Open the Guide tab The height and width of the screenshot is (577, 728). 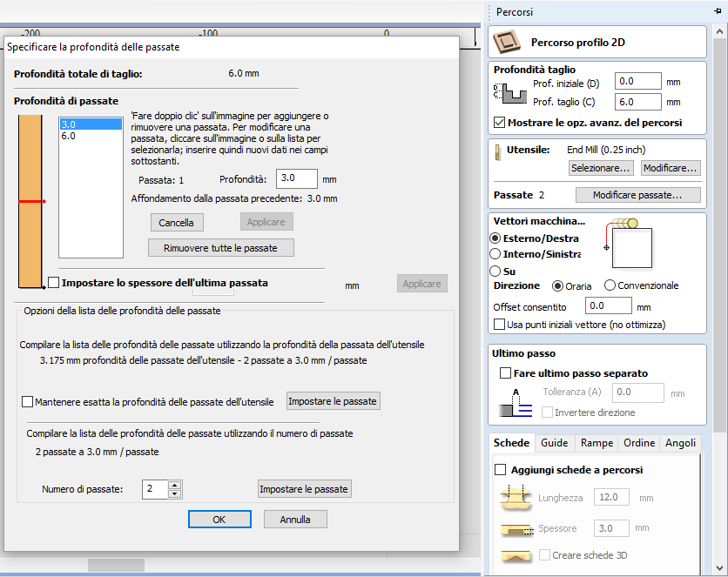click(x=555, y=443)
